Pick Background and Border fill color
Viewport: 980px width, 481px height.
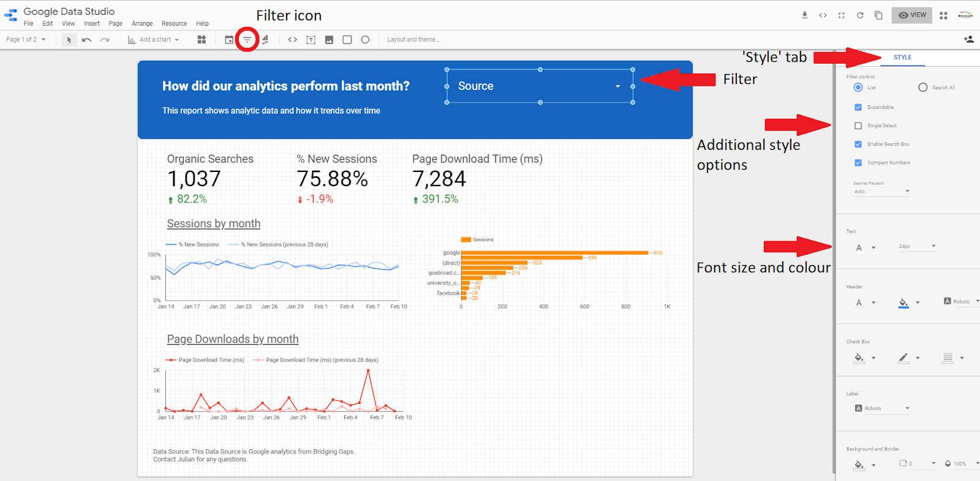point(865,464)
